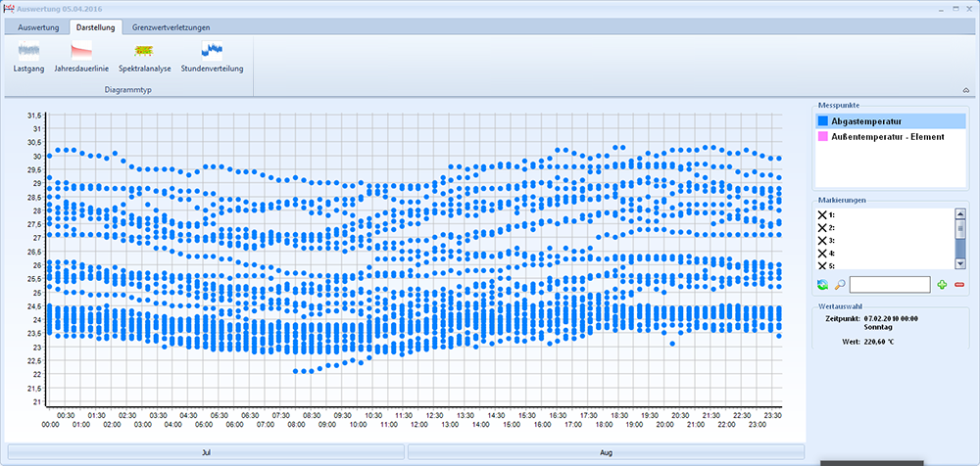
Task: Select the Lastgang diagram type
Action: [28, 57]
